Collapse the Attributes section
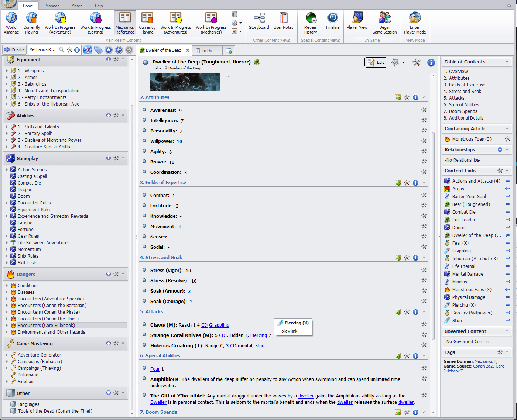The height and width of the screenshot is (420, 517). click(424, 97)
